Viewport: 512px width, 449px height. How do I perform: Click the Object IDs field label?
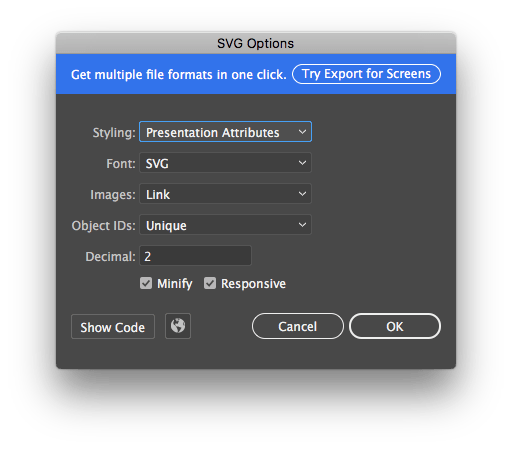tap(104, 226)
